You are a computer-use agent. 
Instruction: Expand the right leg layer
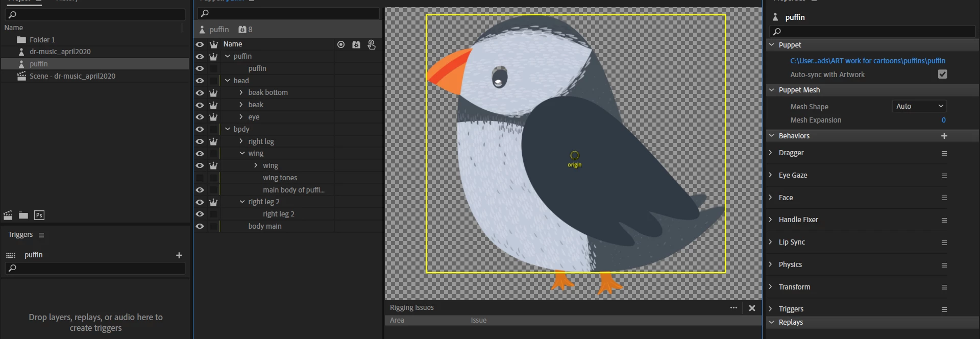(241, 141)
